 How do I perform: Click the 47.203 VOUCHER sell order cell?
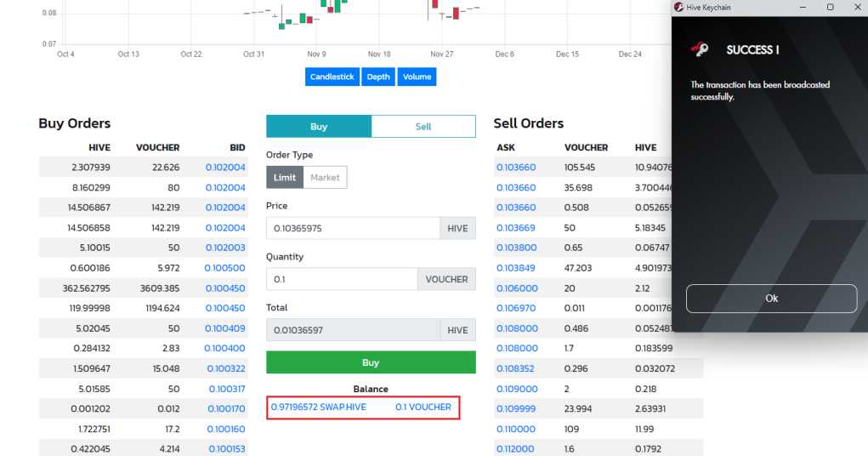pyautogui.click(x=578, y=268)
